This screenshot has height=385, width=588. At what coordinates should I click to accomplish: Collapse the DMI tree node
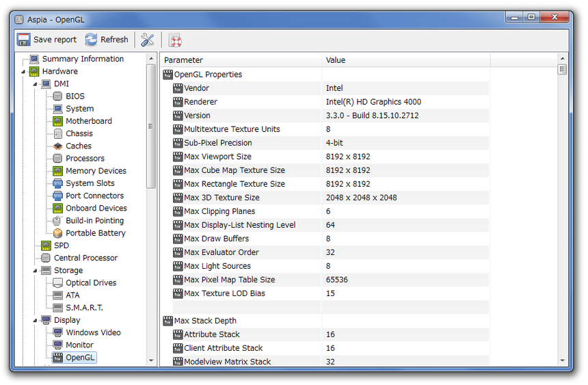point(35,84)
